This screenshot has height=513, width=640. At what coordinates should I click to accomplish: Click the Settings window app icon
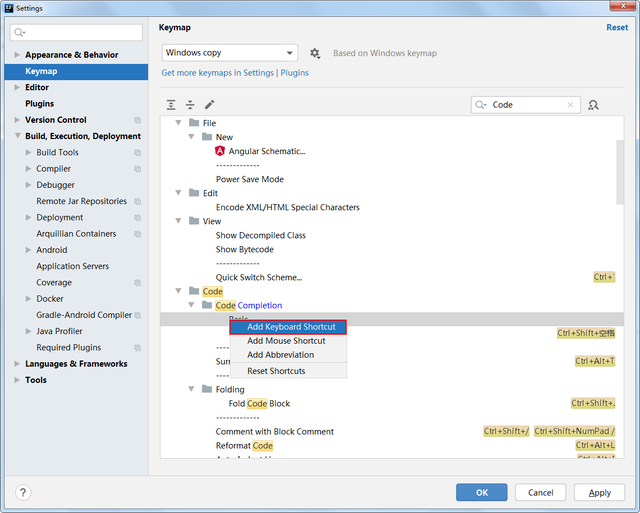tap(9, 8)
